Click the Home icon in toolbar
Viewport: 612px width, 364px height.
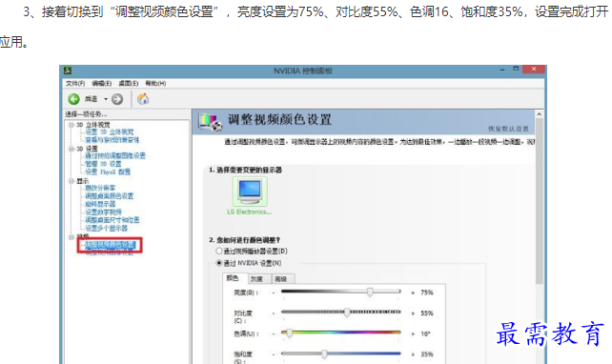143,99
